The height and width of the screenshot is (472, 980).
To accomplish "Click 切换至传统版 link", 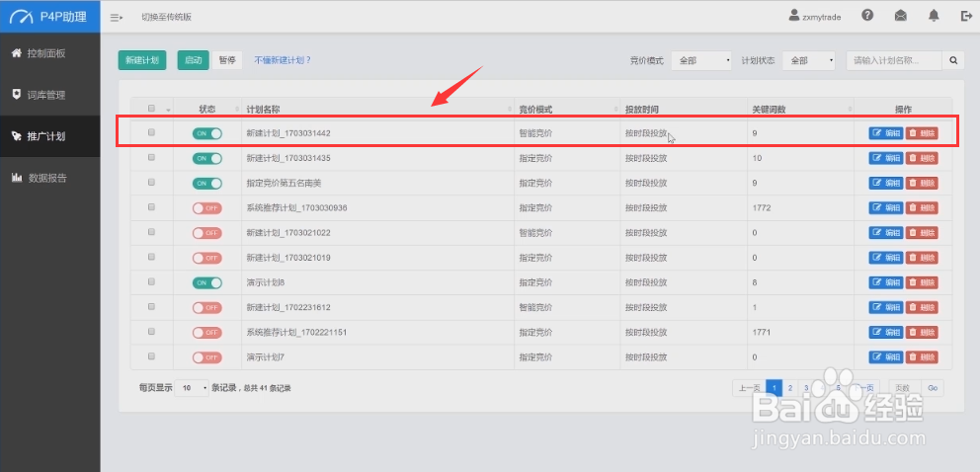I will pos(166,17).
